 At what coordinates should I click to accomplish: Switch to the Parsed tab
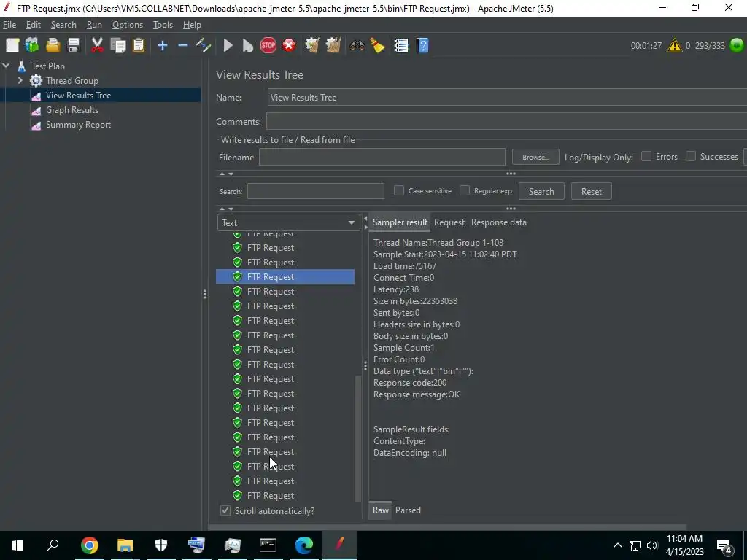pyautogui.click(x=408, y=510)
